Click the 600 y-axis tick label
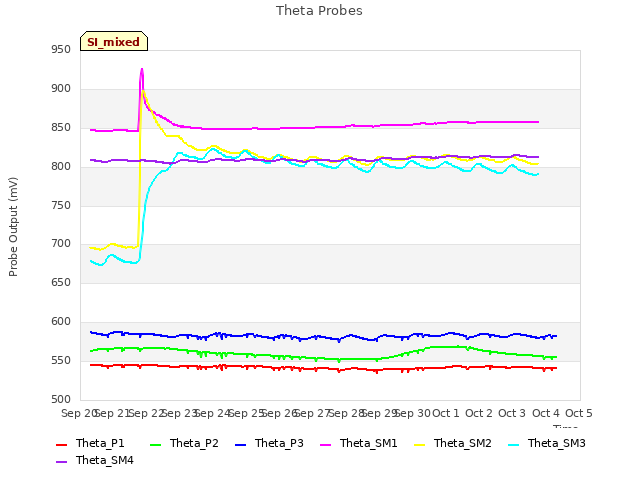The width and height of the screenshot is (640, 480). coord(61,322)
